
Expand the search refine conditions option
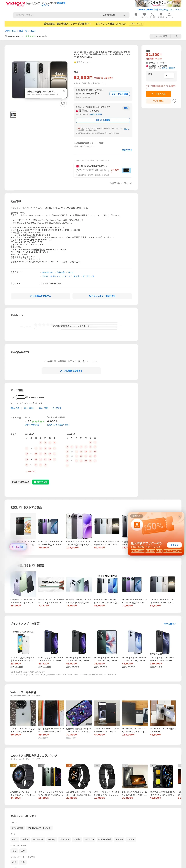pos(107,15)
